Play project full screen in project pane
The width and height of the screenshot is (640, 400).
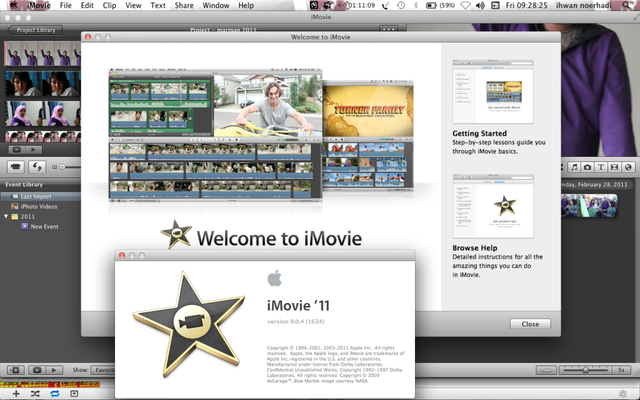pyautogui.click(x=17, y=150)
